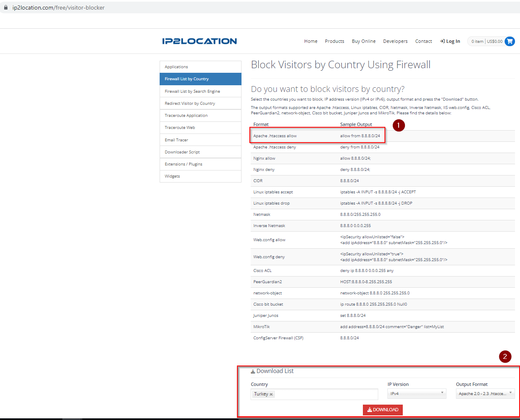Click sample output 'deny ip 8.8.8.0 0.0.0.255 any'
Screen dimensions: 520x420
[367, 271]
